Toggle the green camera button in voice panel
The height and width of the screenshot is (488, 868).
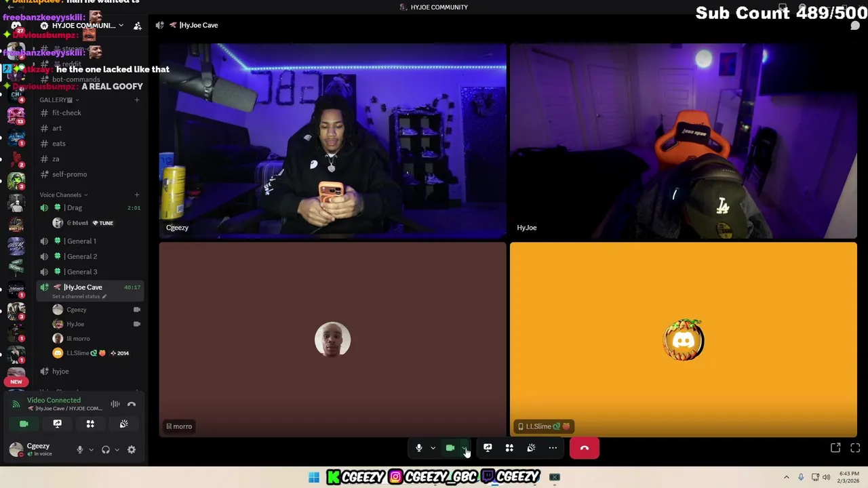[24, 424]
